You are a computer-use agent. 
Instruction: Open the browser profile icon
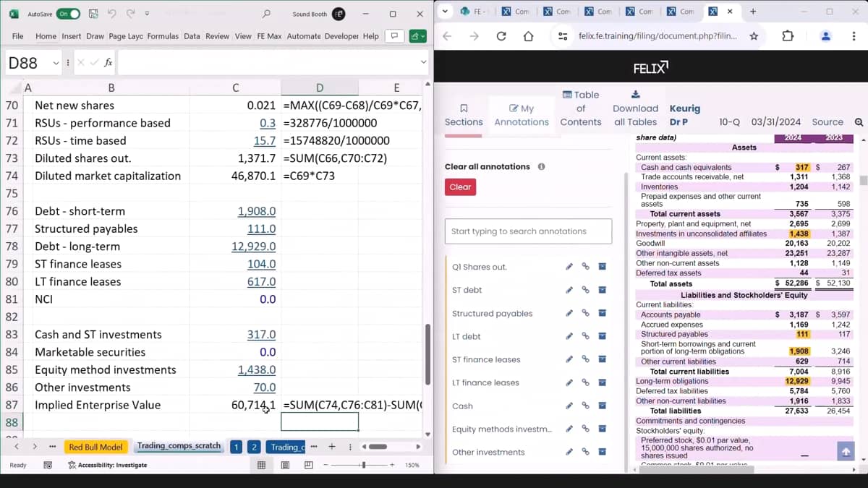(x=826, y=36)
